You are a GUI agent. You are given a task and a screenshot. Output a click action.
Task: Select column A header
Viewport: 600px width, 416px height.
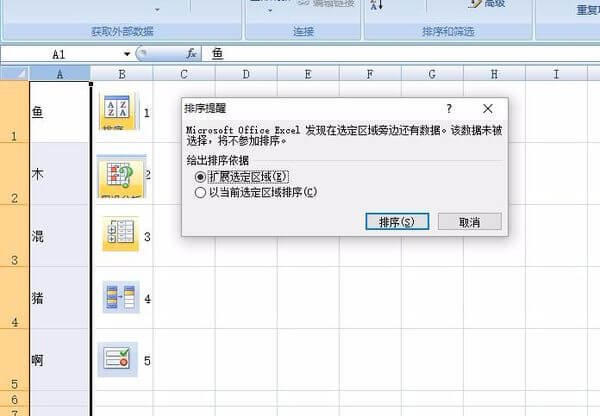(59, 74)
